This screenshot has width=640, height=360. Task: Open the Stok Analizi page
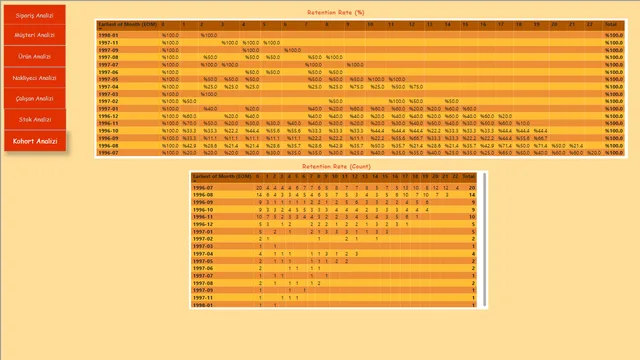point(35,120)
